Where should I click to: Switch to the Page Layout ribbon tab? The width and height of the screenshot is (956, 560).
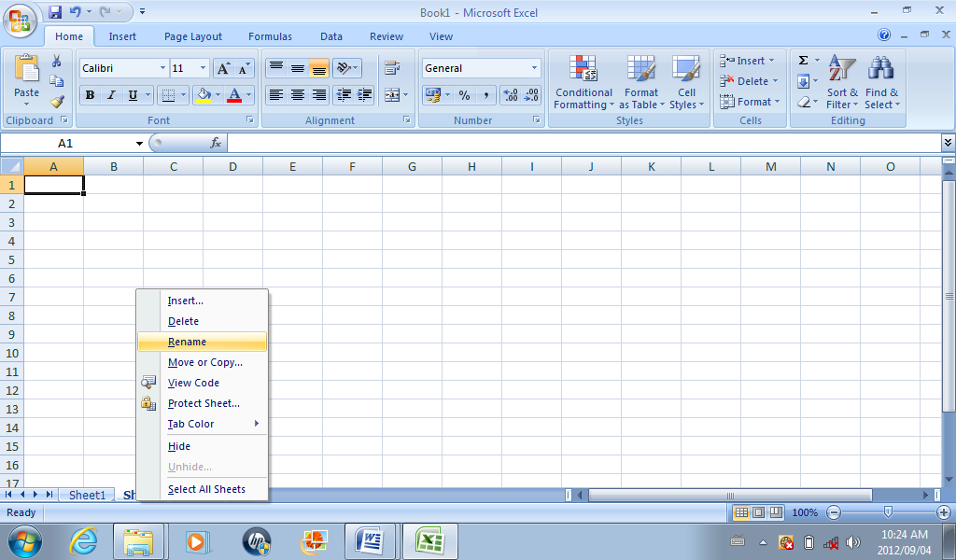click(x=193, y=36)
